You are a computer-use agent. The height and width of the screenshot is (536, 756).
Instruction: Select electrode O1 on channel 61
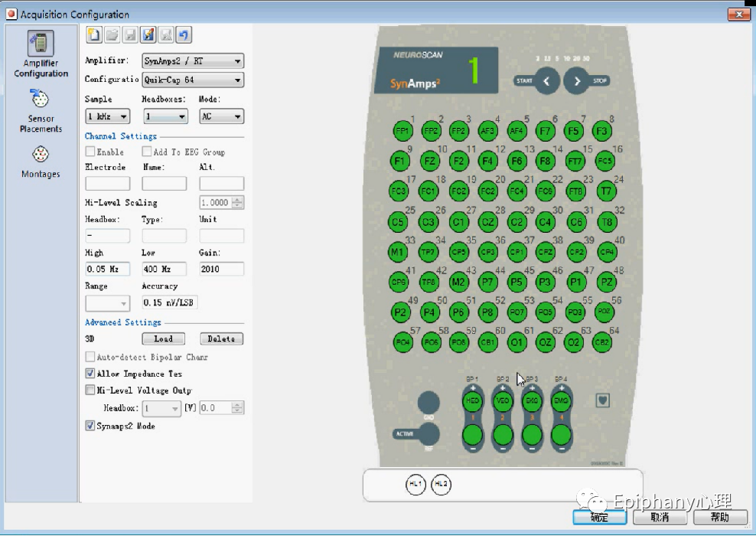[x=516, y=342]
